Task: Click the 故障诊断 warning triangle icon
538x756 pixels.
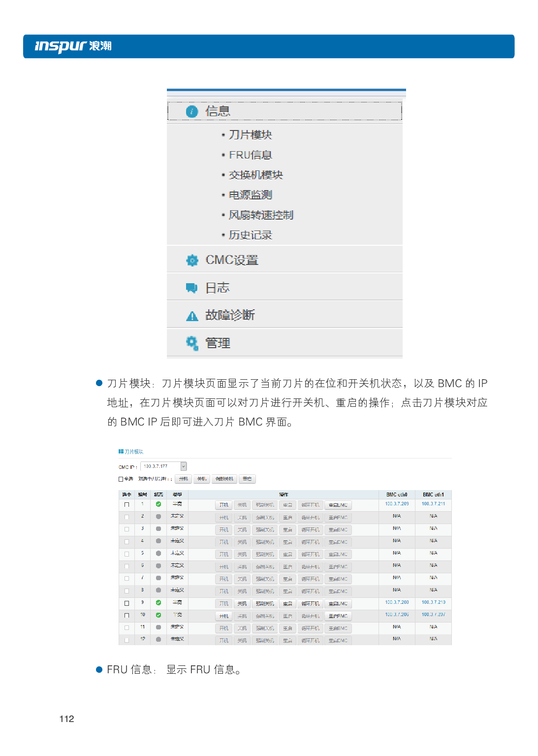Action: coord(191,314)
